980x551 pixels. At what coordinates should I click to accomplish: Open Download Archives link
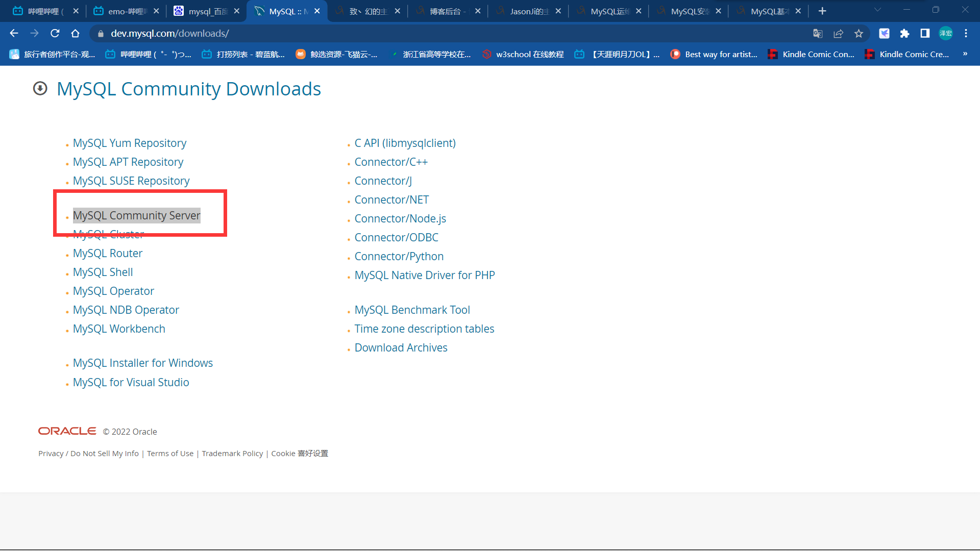click(401, 347)
